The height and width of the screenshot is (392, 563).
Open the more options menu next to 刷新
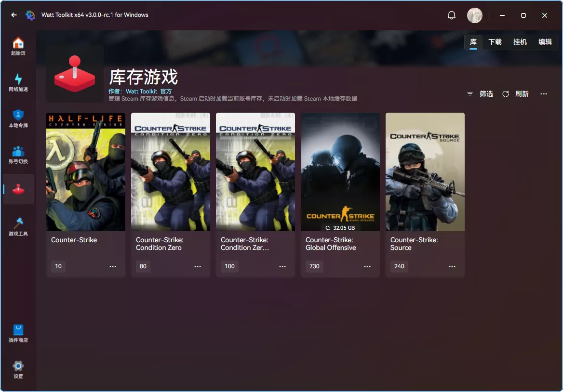click(x=544, y=94)
